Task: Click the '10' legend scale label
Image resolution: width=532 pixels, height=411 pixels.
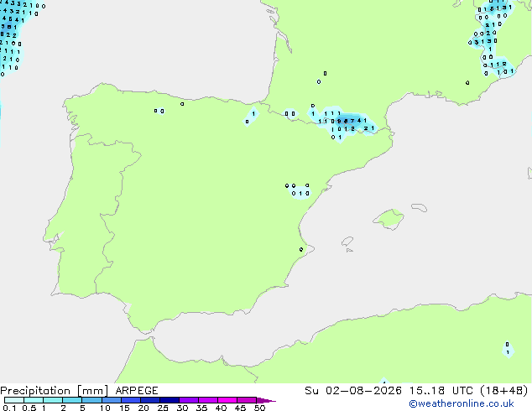Action: [x=105, y=408]
